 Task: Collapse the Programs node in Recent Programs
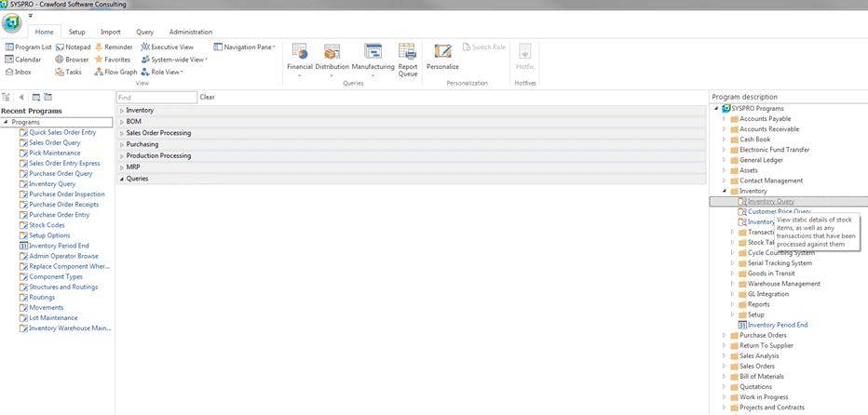[6, 122]
